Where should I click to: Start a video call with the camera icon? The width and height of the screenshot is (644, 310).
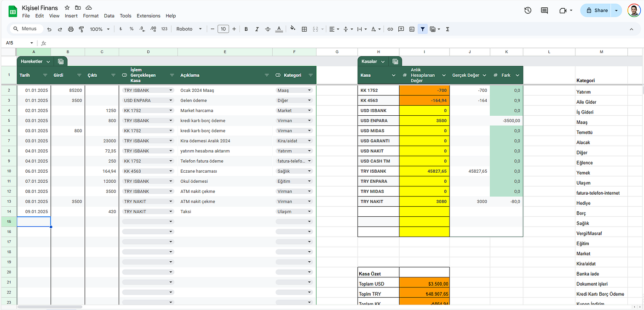pyautogui.click(x=563, y=10)
